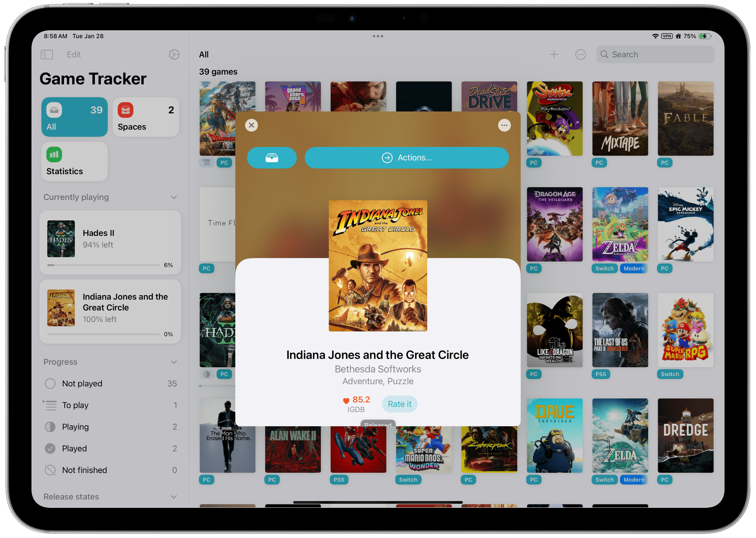Expand the Release states section chevron
The height and width of the screenshot is (538, 756).
tap(173, 497)
